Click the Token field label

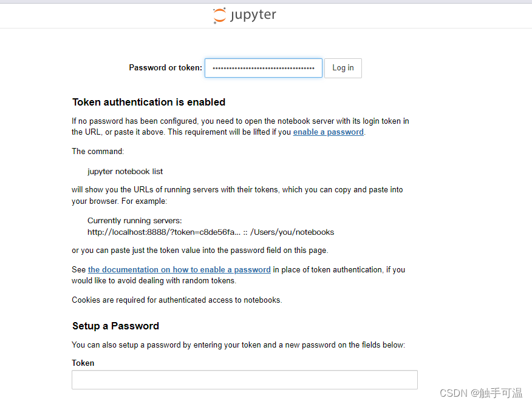(83, 363)
